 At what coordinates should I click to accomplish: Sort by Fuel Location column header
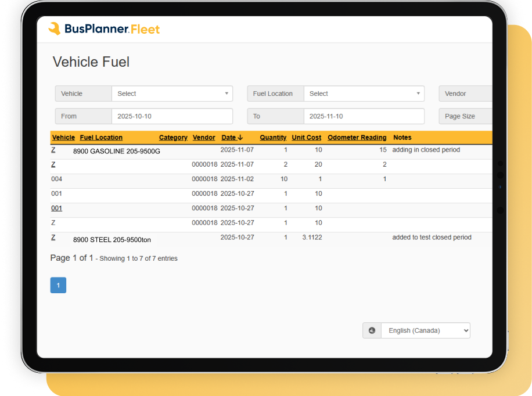[101, 138]
